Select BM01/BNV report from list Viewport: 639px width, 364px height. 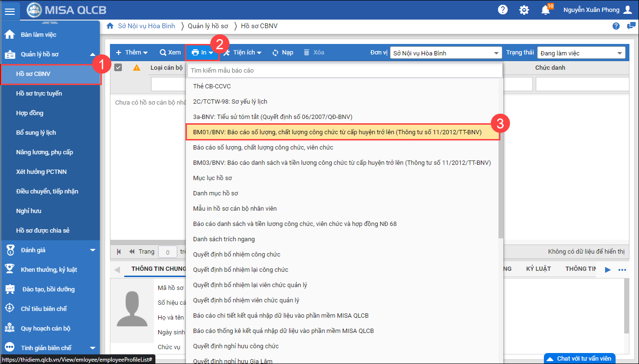coord(337,132)
